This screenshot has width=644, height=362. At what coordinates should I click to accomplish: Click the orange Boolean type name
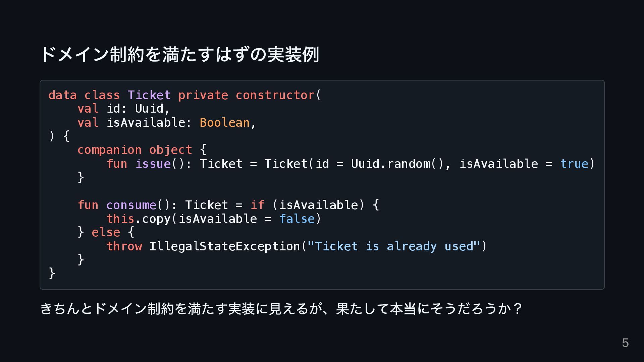[x=225, y=123]
